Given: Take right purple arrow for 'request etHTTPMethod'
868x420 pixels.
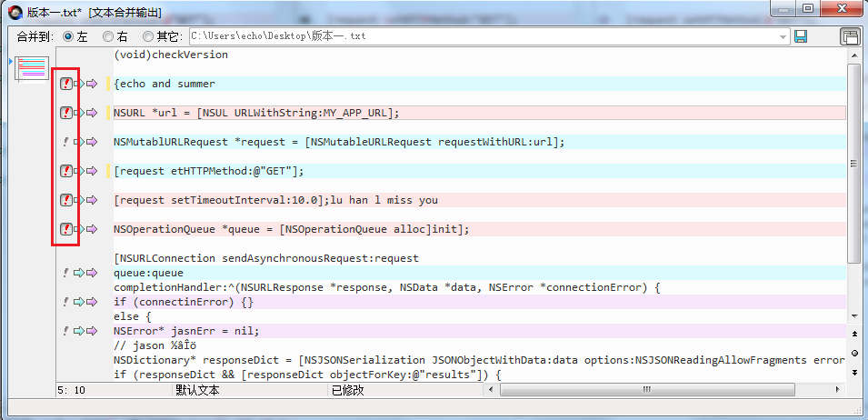Looking at the screenshot, I should (x=92, y=171).
